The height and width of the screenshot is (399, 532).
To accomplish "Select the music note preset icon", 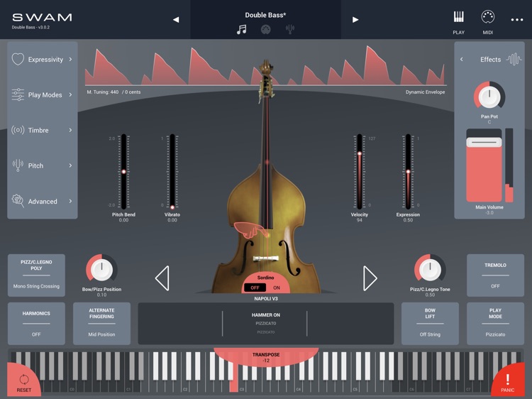I will (x=242, y=30).
